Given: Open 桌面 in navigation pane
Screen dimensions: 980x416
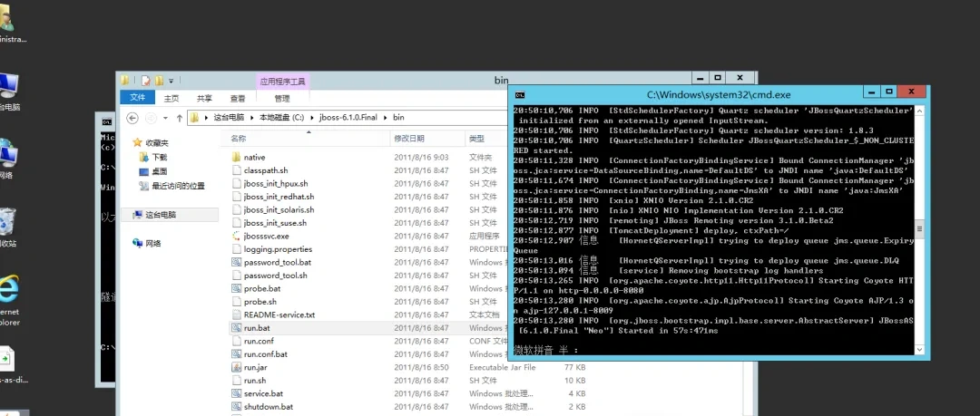Looking at the screenshot, I should (x=160, y=171).
